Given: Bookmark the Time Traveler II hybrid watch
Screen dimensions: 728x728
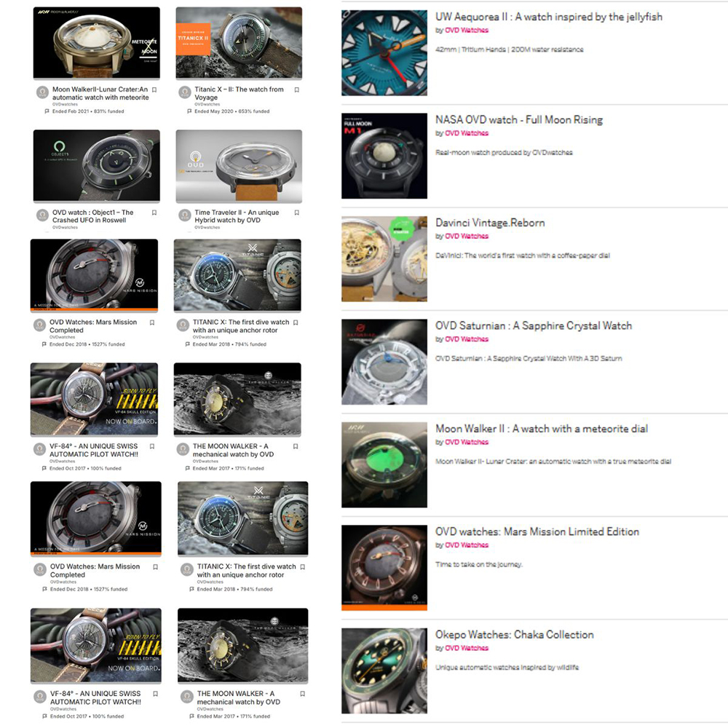Looking at the screenshot, I should [297, 213].
